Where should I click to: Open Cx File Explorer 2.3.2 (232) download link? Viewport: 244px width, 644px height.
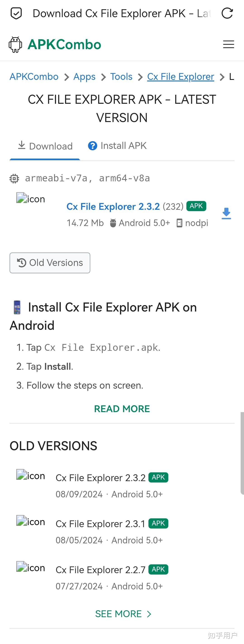click(x=113, y=207)
